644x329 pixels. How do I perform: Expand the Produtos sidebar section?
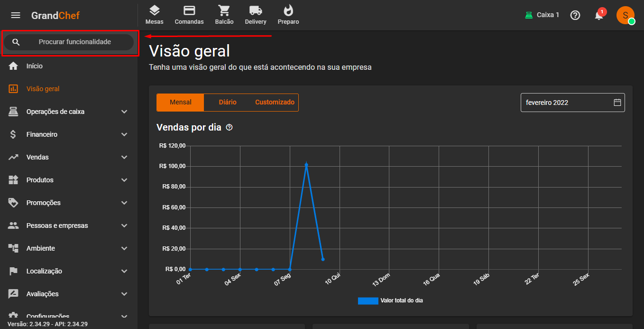pos(69,180)
